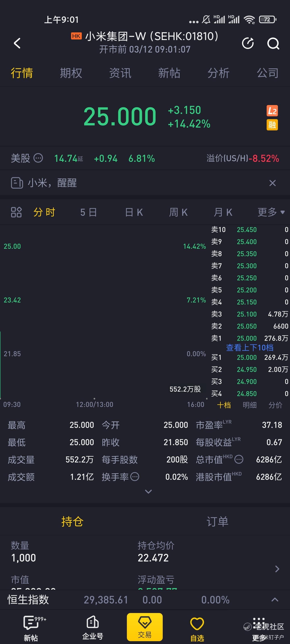Select the 日K chart view
Image resolution: width=290 pixels, height=644 pixels.
134,212
